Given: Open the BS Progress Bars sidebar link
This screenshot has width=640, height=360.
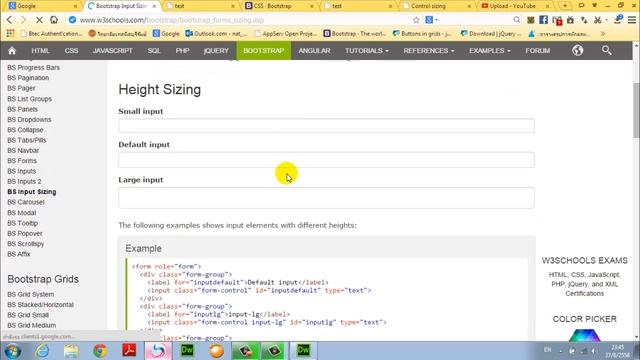Looking at the screenshot, I should [x=33, y=67].
